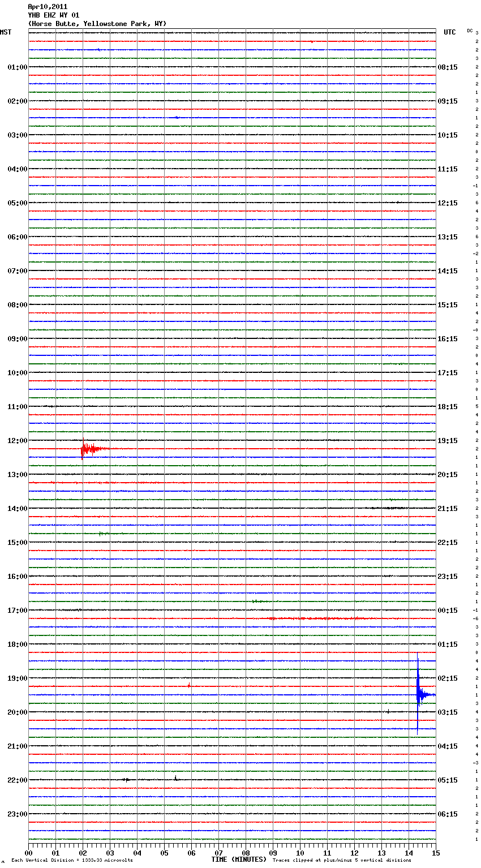Click the TIME (MINUTES) axis title
The height and width of the screenshot is (868, 481).
pyautogui.click(x=239, y=860)
